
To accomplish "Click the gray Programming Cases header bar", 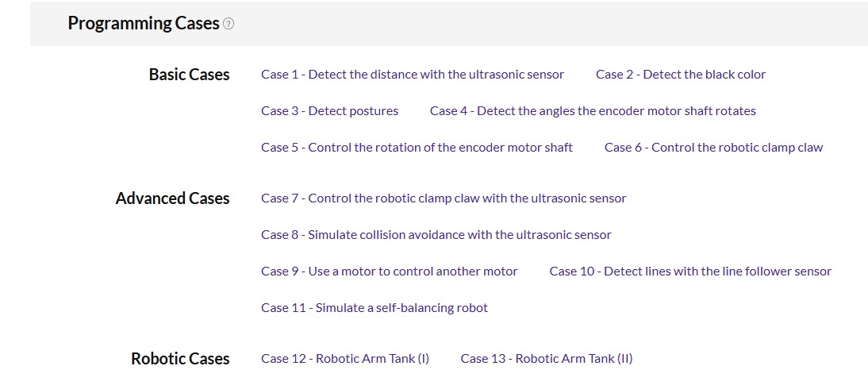I will (x=449, y=24).
